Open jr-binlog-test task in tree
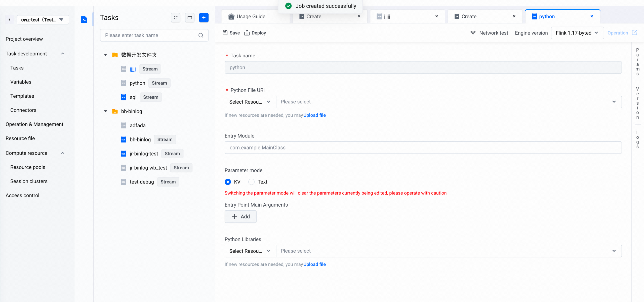 click(x=144, y=154)
